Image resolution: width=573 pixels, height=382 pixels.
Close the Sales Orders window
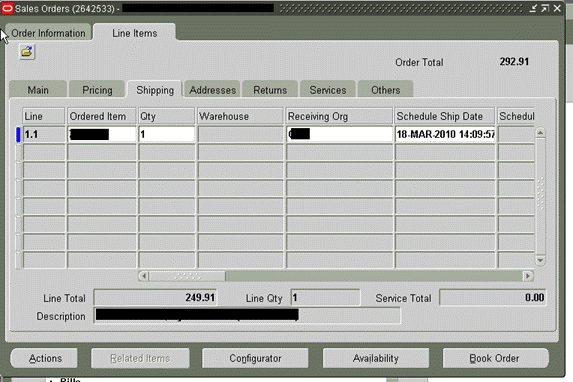557,8
